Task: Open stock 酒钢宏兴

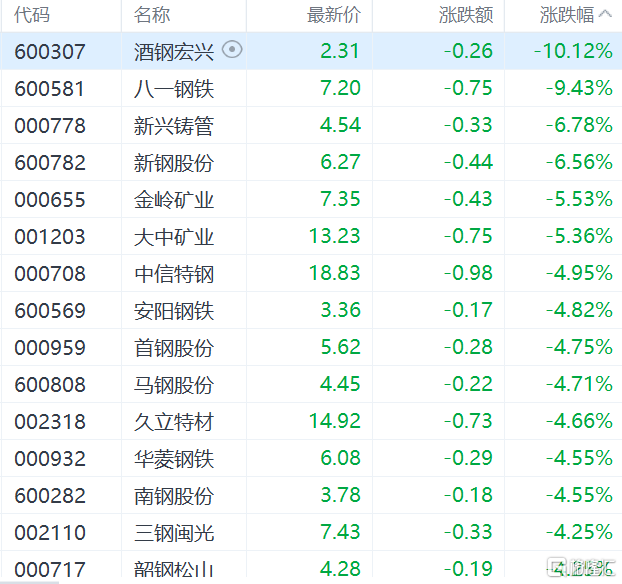Action: [x=174, y=52]
